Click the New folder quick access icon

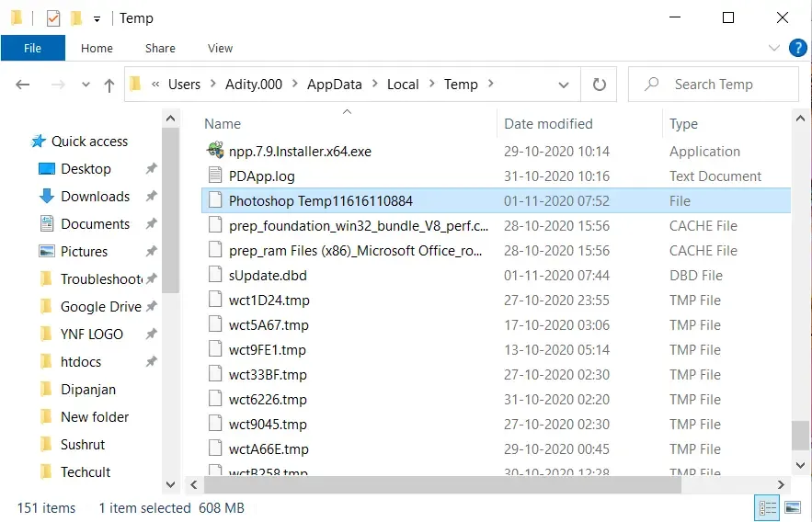click(x=76, y=18)
